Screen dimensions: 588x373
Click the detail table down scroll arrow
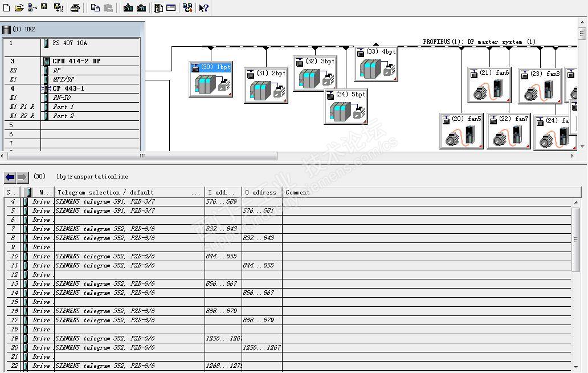coord(576,367)
